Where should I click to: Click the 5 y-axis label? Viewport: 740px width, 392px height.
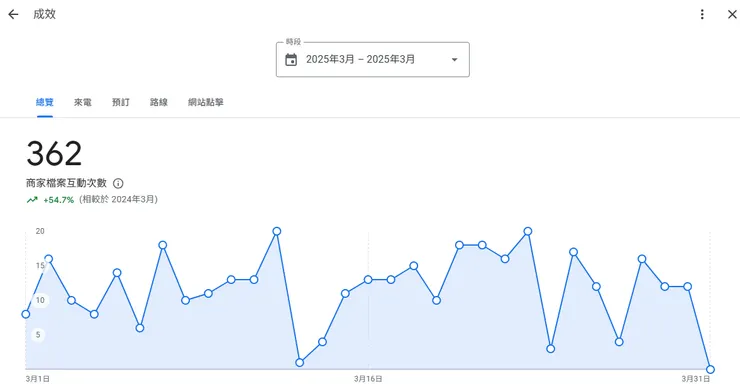click(x=38, y=335)
